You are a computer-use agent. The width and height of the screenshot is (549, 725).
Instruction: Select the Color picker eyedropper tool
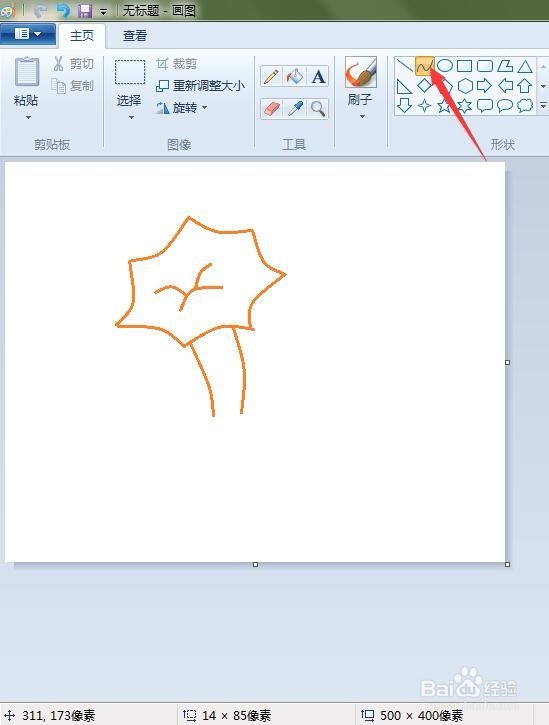[x=295, y=109]
